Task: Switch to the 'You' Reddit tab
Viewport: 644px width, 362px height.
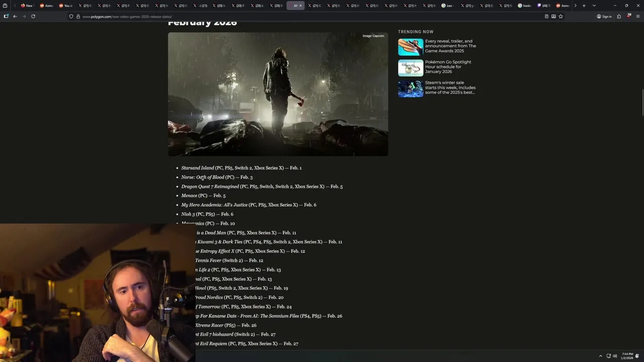Action: pos(65,6)
